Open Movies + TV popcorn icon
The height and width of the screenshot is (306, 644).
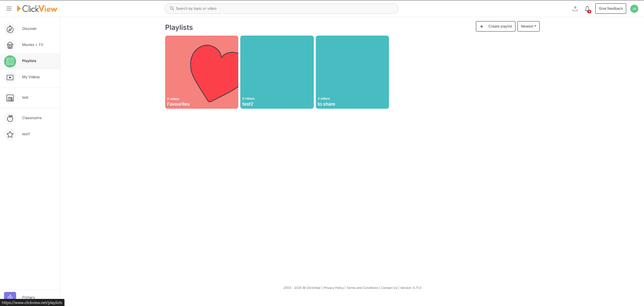click(x=10, y=45)
